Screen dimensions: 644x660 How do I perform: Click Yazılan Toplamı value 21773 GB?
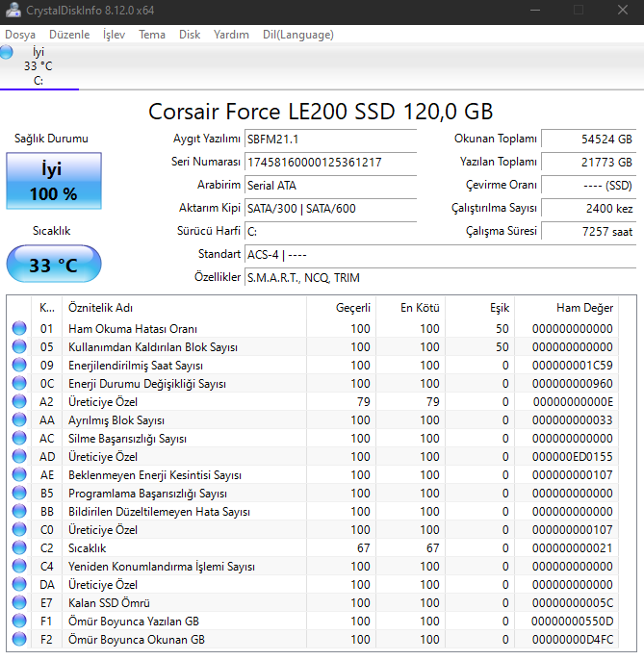coord(588,163)
